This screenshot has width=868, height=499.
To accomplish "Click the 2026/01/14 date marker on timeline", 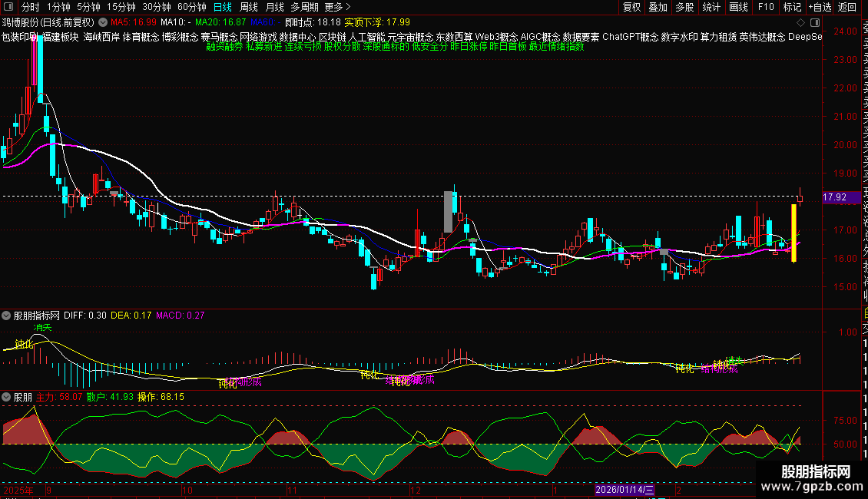I will point(625,489).
